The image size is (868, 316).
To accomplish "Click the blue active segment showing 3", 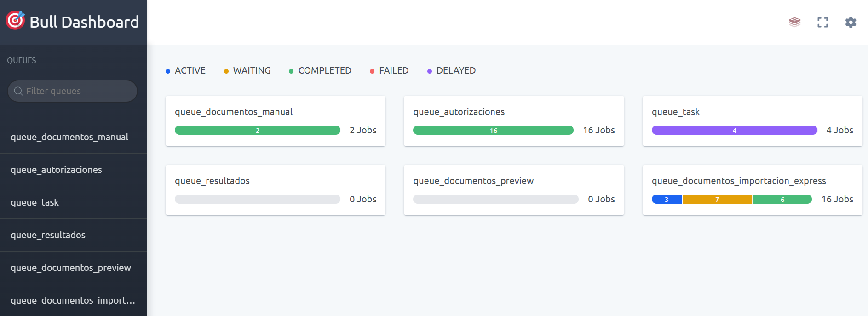I will (667, 199).
